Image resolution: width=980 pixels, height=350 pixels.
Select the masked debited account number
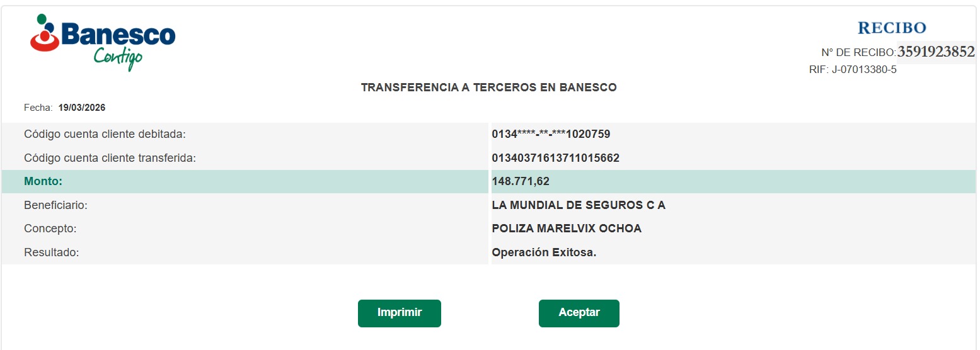[551, 134]
